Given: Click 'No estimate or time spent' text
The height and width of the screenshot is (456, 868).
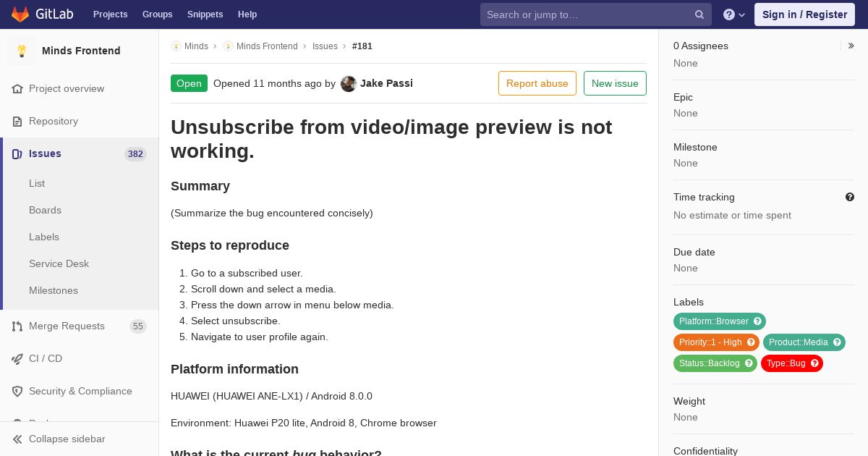Looking at the screenshot, I should coord(732,216).
